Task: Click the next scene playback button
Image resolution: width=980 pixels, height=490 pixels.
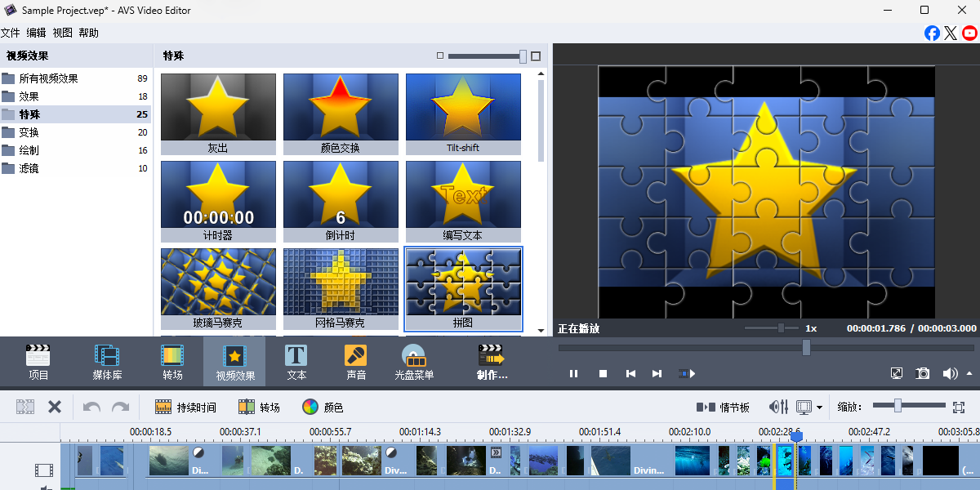Action: 687,373
